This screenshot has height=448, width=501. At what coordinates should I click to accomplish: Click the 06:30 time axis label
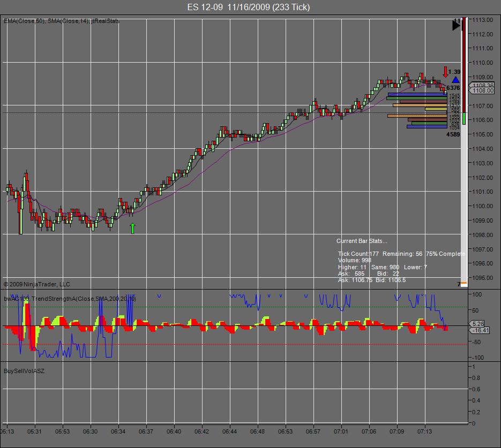[x=90, y=431]
